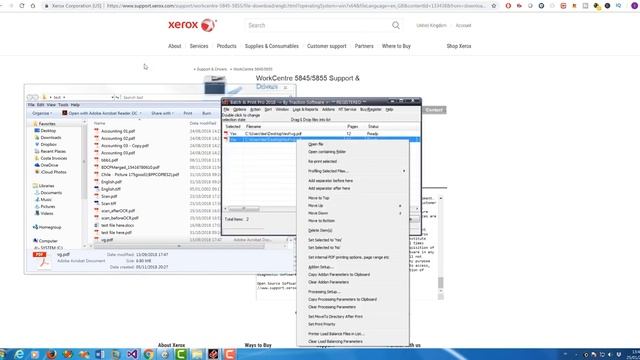The image size is (640, 360).
Task: Choose Set MoveTo Directory After Print
Action: [x=335, y=317]
